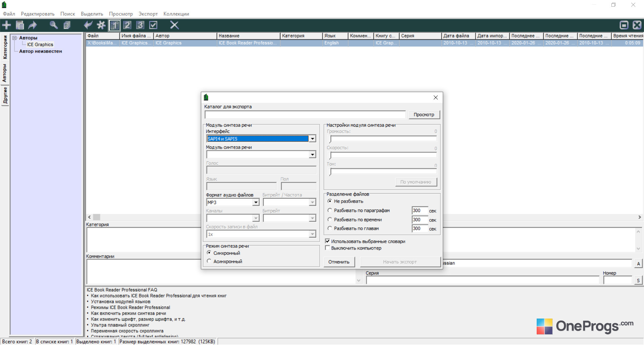Adjust the 'Тон' slider
Screen dimensions: 644x345
click(383, 171)
